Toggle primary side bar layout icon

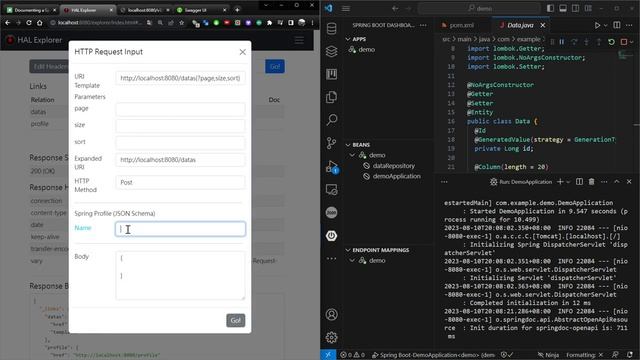[550, 8]
